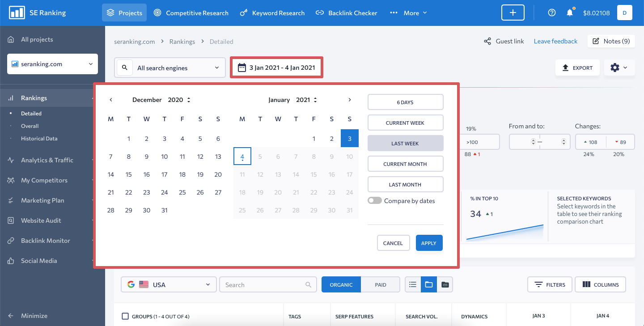Check the GROUPS select-all checkbox
This screenshot has height=326, width=644.
tap(125, 316)
